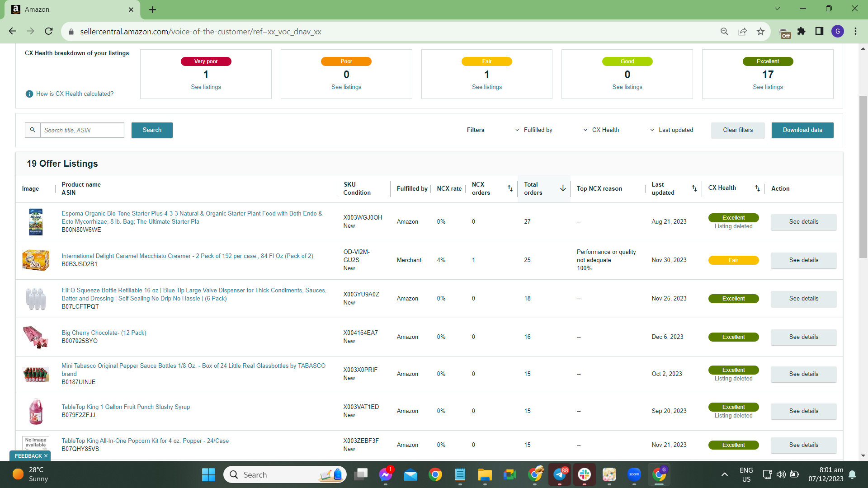Open See listings under Excellent
868x488 pixels.
(768, 87)
